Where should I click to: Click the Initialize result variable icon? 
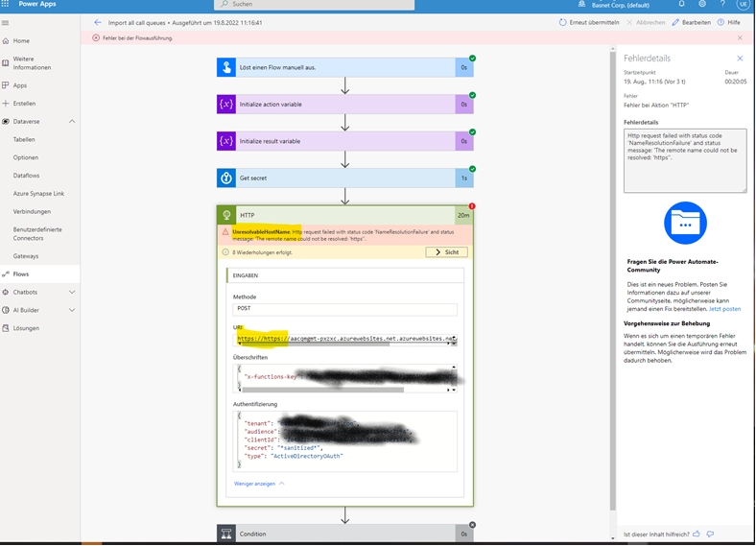[x=226, y=141]
